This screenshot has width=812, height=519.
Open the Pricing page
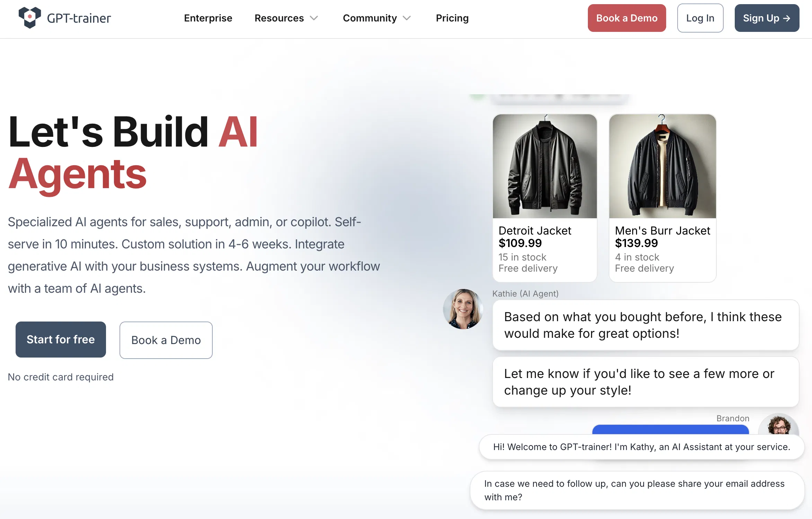click(452, 18)
